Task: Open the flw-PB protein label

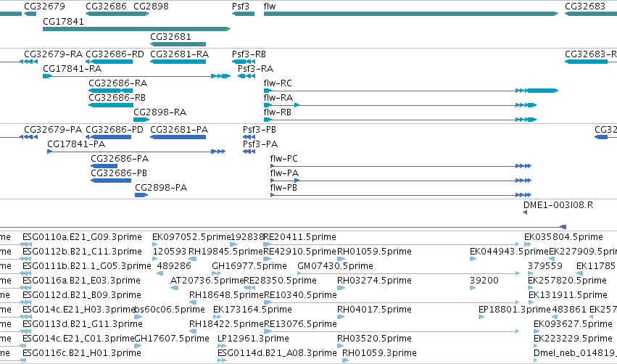Action: click(283, 188)
